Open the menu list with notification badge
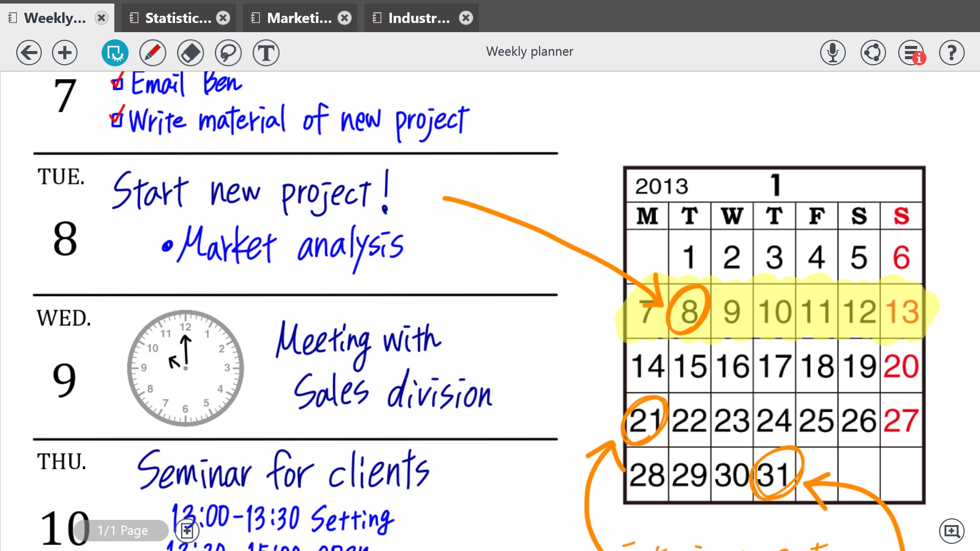Viewport: 980px width, 551px height. tap(912, 53)
